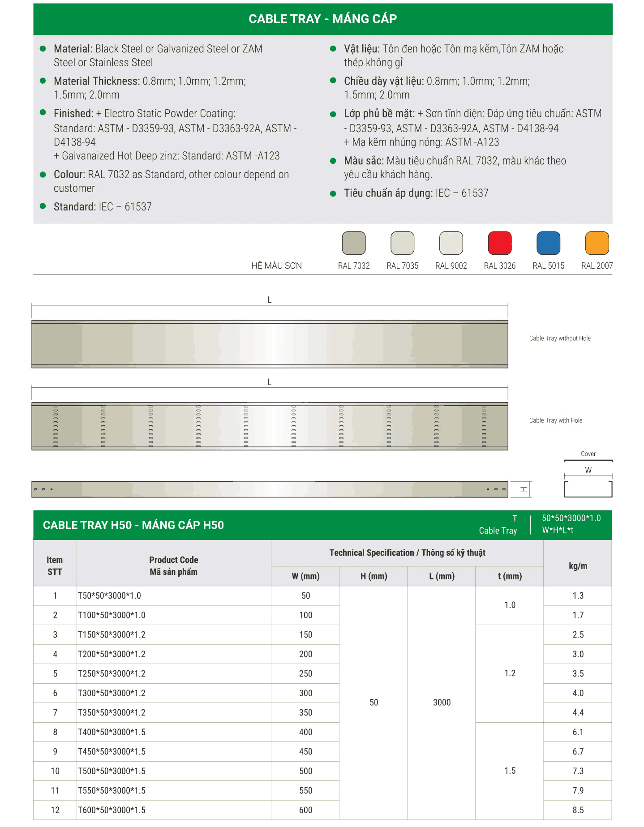Click the merged L value 3000 cell
The width and height of the screenshot is (644, 827).
[442, 703]
